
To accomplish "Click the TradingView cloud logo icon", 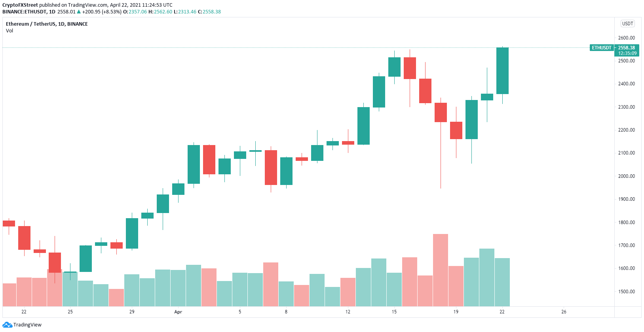I will click(x=7, y=325).
